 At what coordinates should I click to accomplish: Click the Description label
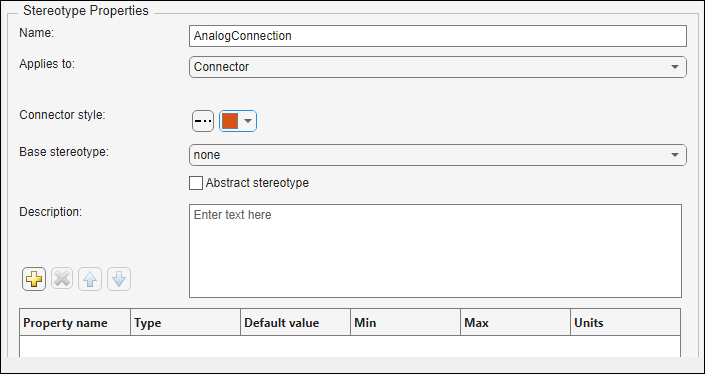click(x=50, y=212)
